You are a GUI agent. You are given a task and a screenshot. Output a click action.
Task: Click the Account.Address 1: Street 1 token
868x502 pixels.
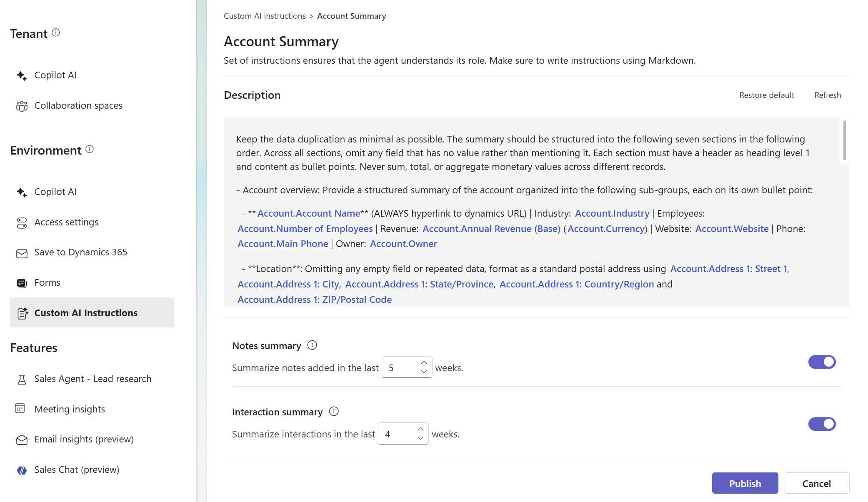(x=729, y=269)
